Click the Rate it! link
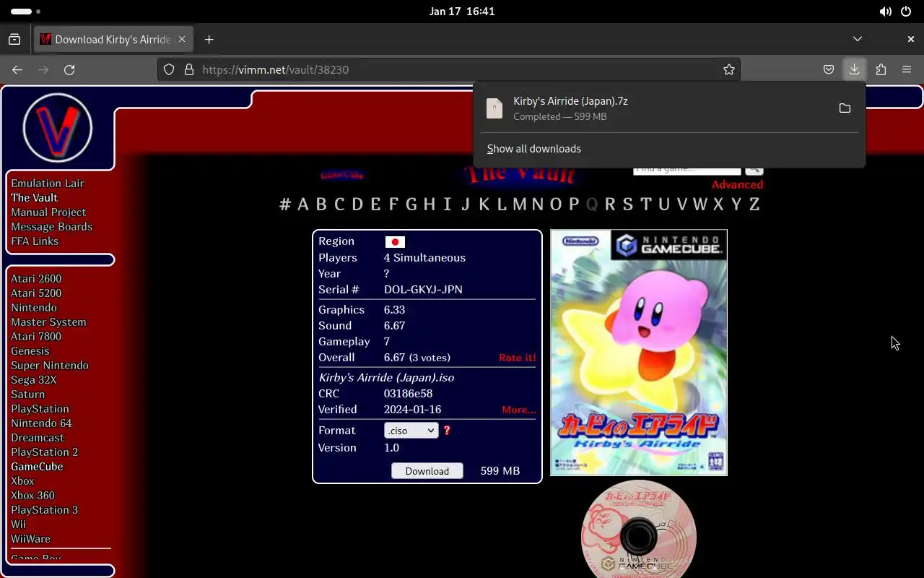924x578 pixels. pos(518,358)
